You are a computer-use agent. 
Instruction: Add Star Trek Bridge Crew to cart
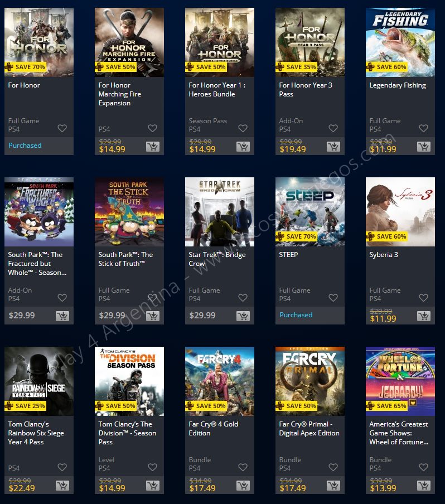pos(243,316)
